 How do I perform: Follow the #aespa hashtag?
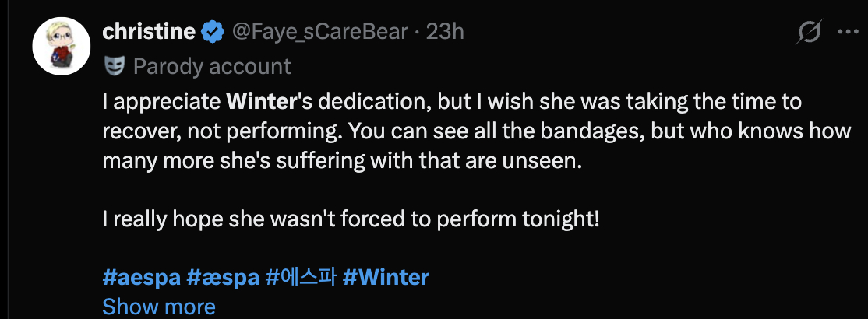coord(142,277)
